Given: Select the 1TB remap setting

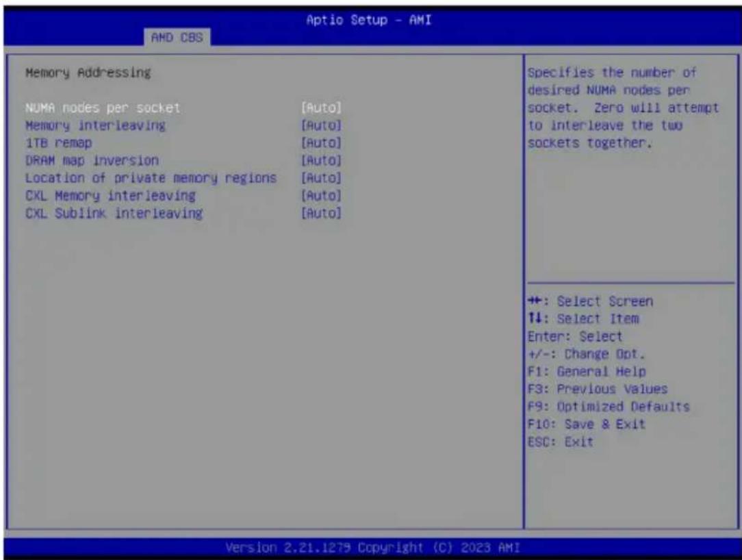Looking at the screenshot, I should pos(59,143).
